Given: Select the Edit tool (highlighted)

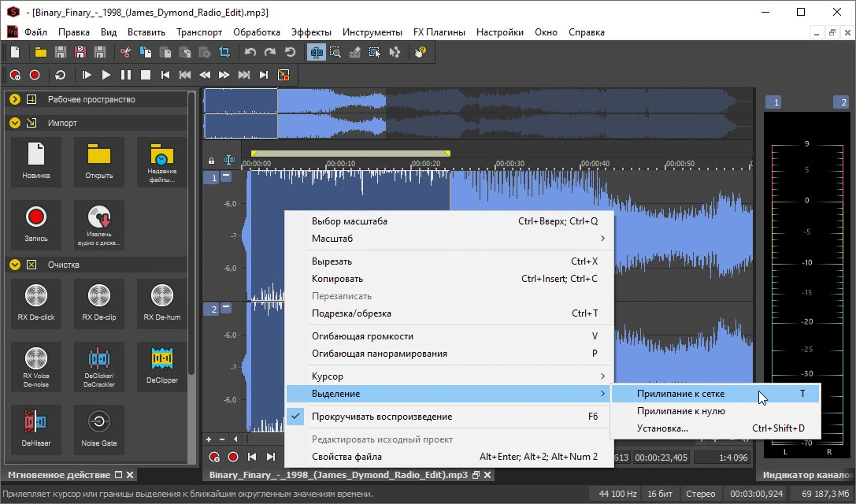Looking at the screenshot, I should tap(316, 53).
